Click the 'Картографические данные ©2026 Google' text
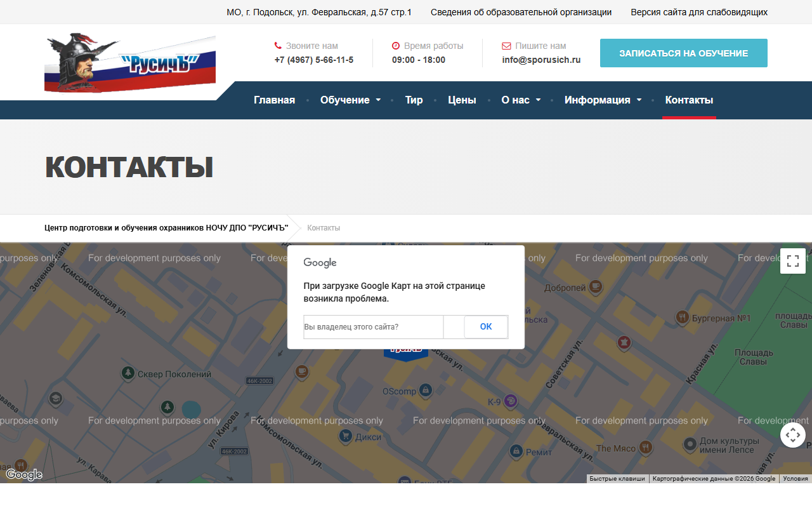This screenshot has width=812, height=508. 714,479
